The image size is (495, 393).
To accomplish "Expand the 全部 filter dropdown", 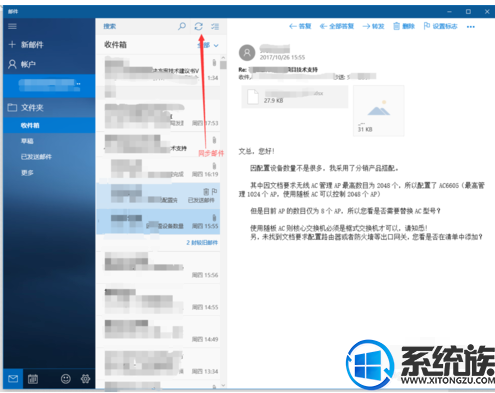I will coord(208,45).
